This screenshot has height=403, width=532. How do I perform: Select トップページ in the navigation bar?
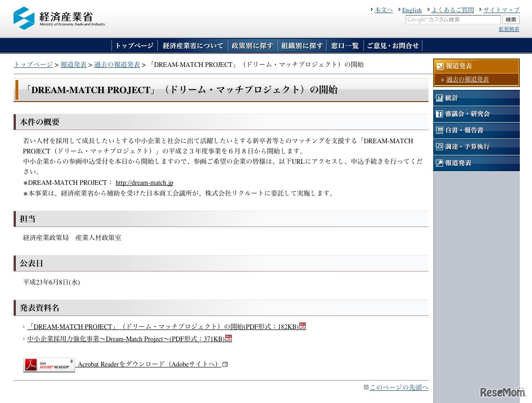click(134, 45)
